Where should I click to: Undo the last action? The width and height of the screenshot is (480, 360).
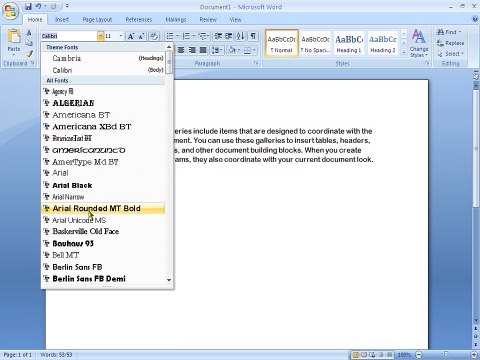(x=39, y=6)
